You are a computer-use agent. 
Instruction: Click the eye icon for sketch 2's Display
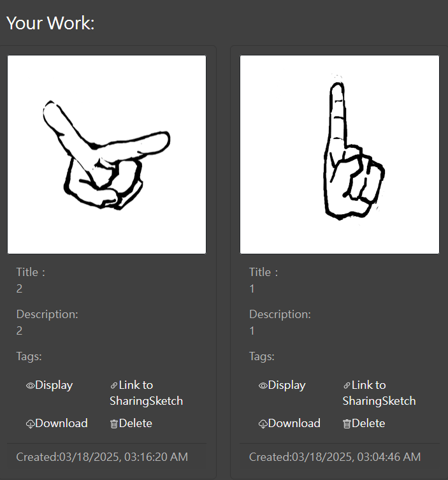click(x=31, y=386)
